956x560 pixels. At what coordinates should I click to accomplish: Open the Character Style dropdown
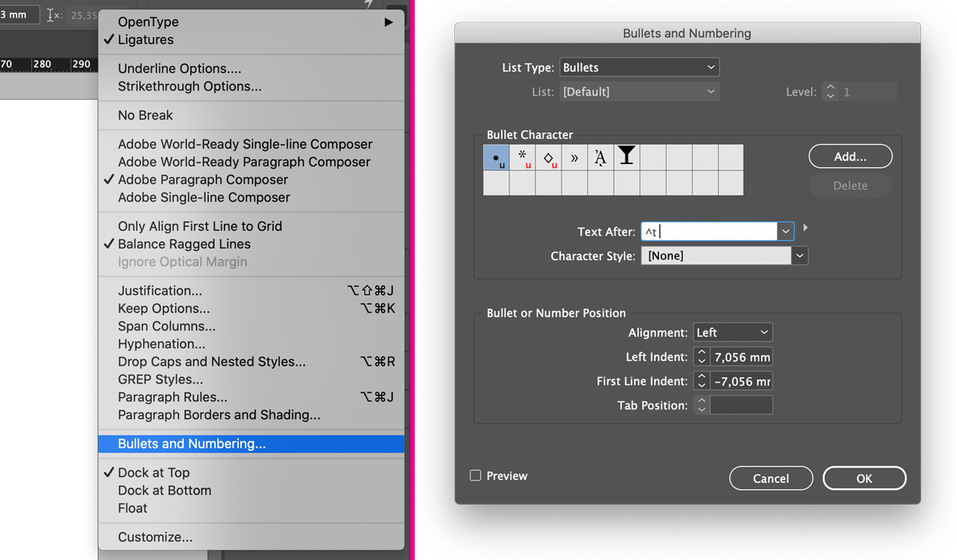[x=800, y=255]
